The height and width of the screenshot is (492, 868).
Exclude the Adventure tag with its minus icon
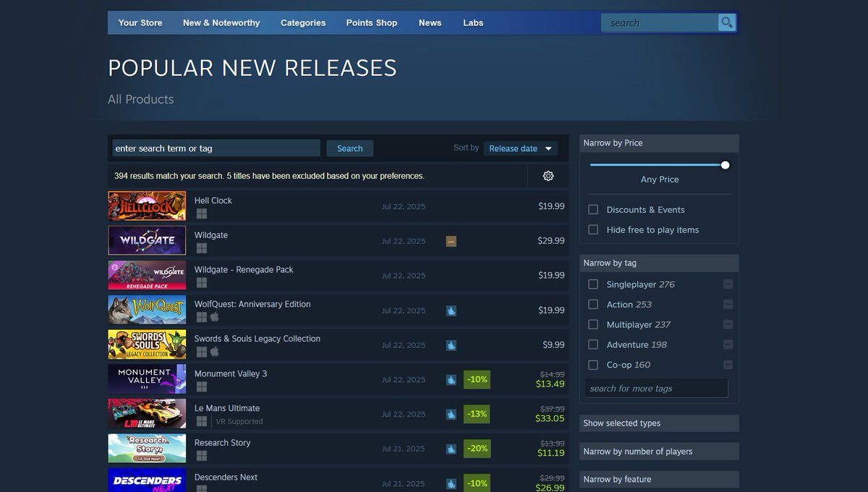point(728,344)
